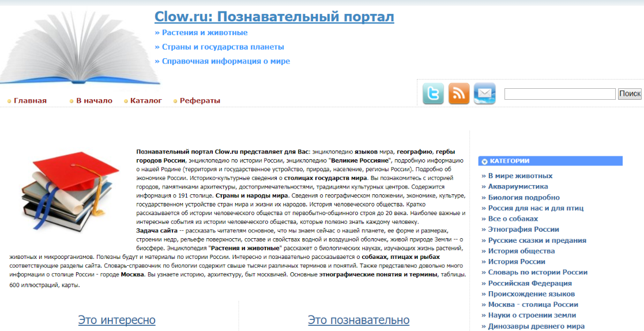Click the КАТЕГОРИИ sidebar header bar
Screen dimensions: 644x331
551,161
